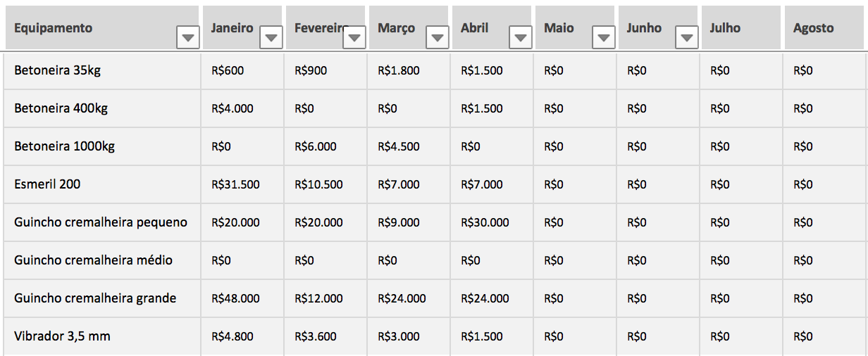This screenshot has height=356, width=868.
Task: Open the Março column filter dropdown
Action: point(438,38)
